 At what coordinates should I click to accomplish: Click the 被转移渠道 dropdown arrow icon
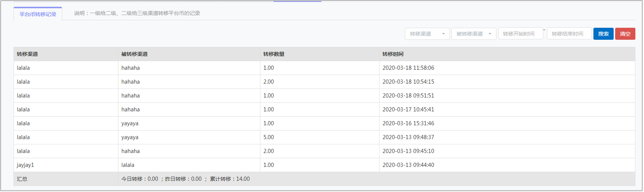[x=490, y=34]
